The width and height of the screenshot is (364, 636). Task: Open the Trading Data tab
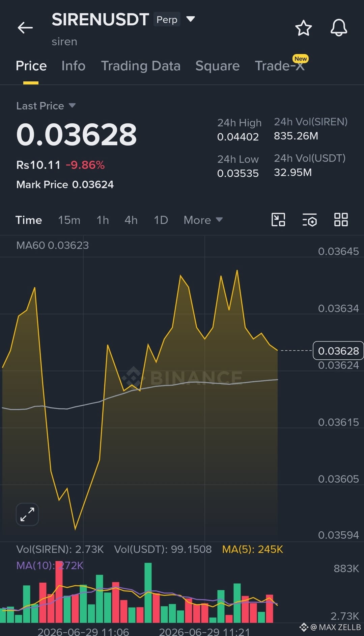click(141, 66)
